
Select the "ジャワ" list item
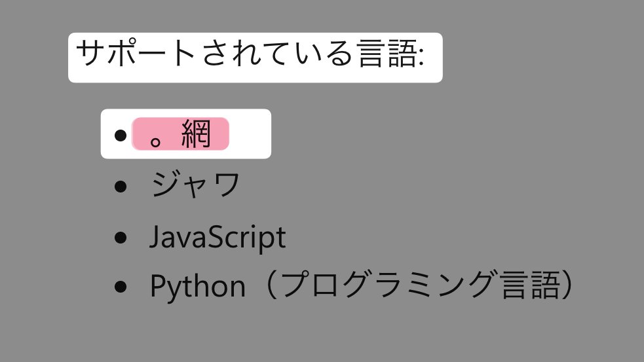195,186
